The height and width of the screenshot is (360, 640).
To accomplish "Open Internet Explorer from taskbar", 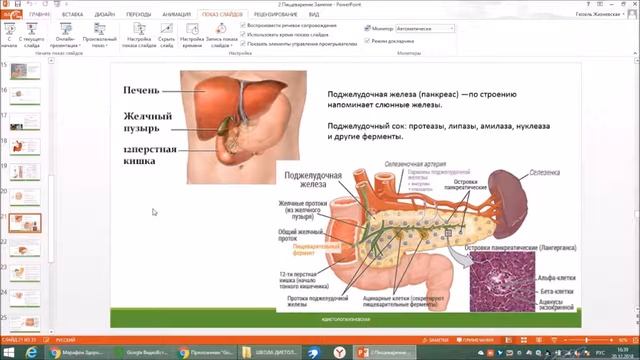I will (x=32, y=352).
